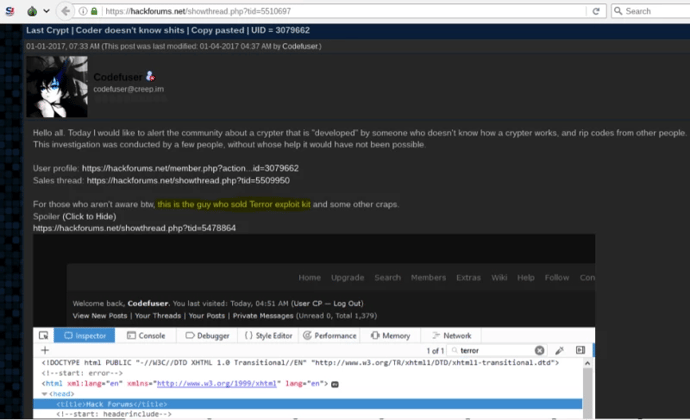Open the Network tab
690x420 pixels.
pyautogui.click(x=450, y=336)
